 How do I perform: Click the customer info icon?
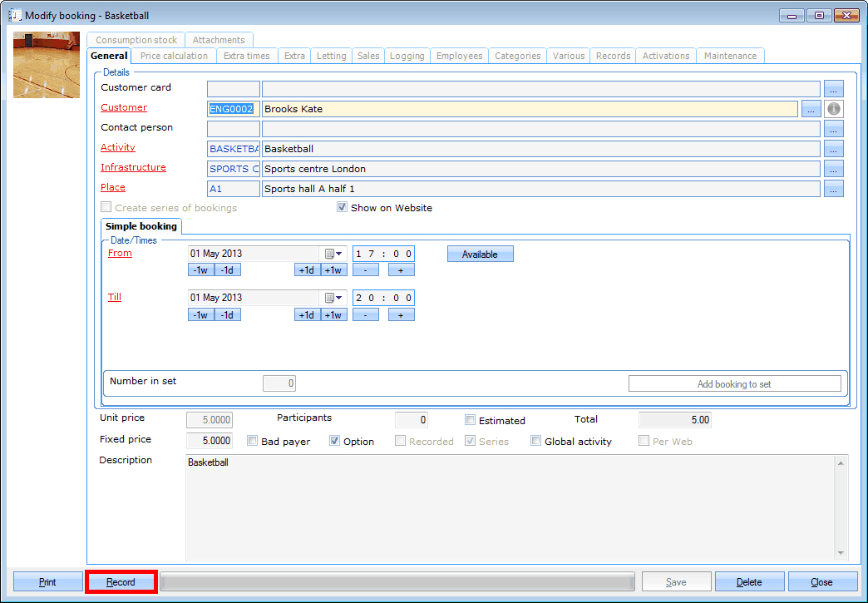[833, 108]
